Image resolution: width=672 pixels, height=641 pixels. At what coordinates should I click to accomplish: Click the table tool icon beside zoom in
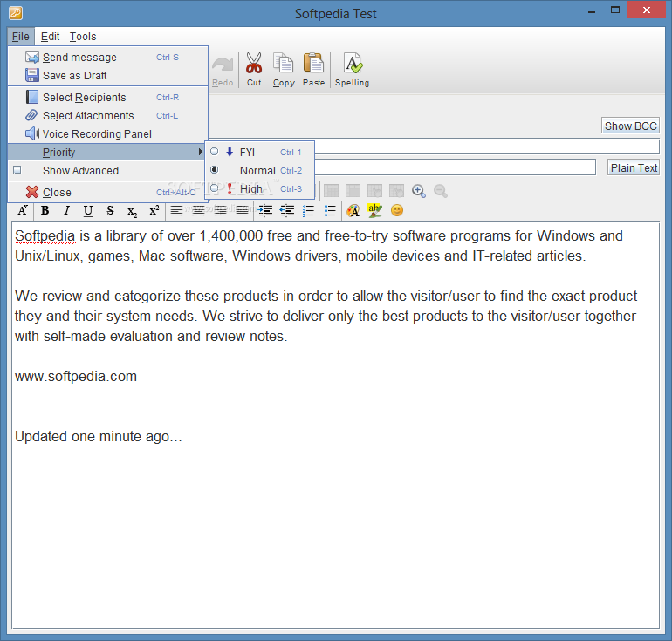pyautogui.click(x=396, y=191)
